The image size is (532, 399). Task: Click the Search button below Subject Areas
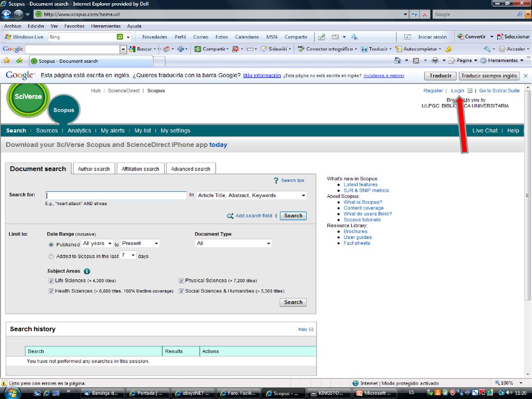293,302
